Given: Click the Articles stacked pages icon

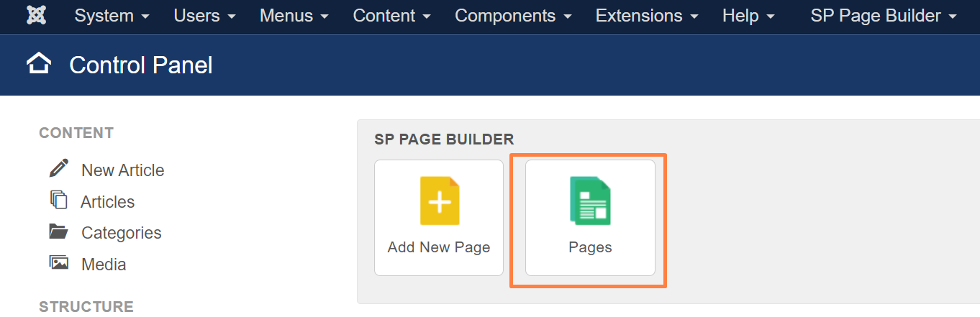Looking at the screenshot, I should coord(59,200).
